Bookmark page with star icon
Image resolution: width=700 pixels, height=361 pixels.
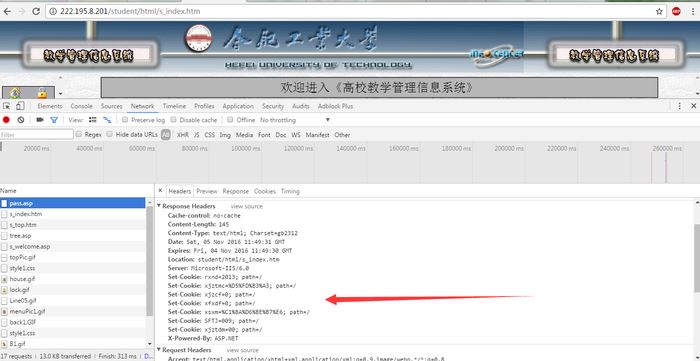[659, 12]
